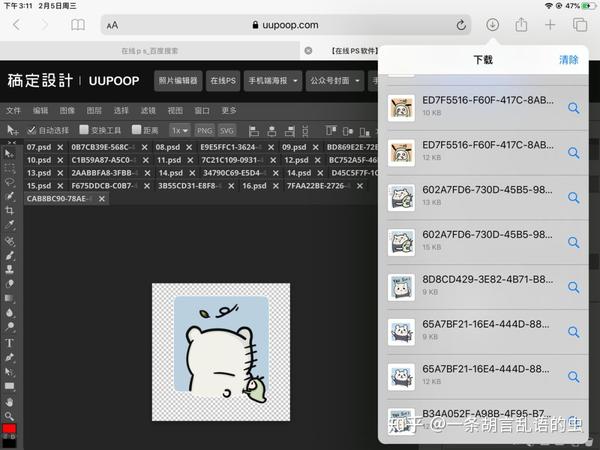
Task: Open the 更多 menu
Action: 228,111
